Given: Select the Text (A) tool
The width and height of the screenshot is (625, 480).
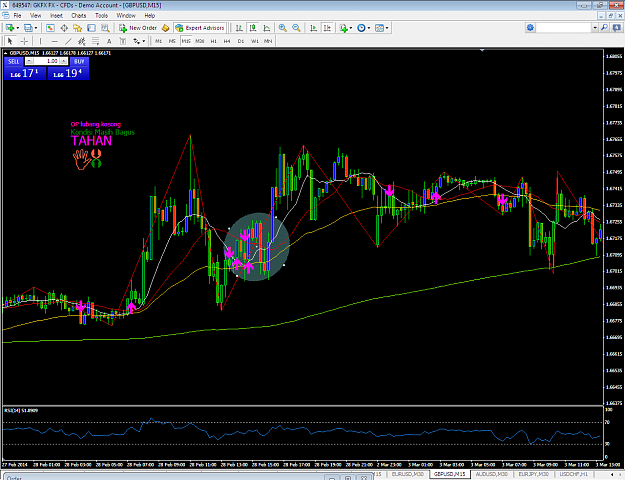Looking at the screenshot, I should click(109, 41).
